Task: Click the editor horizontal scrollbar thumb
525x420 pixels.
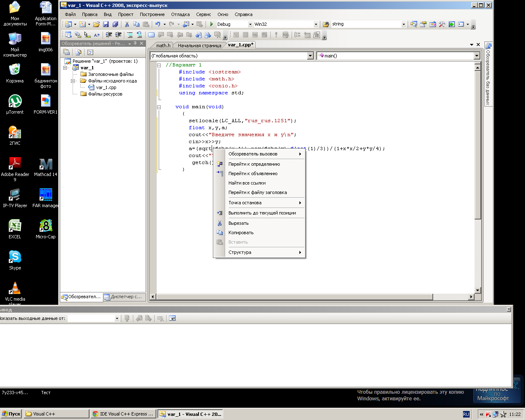Action: (294, 297)
